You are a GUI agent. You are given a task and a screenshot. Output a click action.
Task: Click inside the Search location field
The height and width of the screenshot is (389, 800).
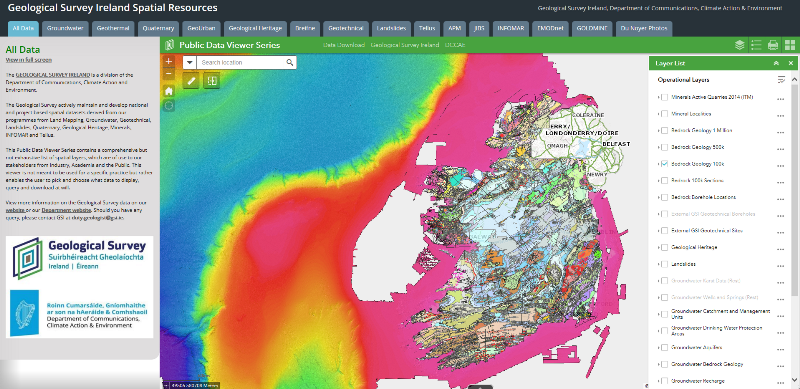tap(240, 62)
